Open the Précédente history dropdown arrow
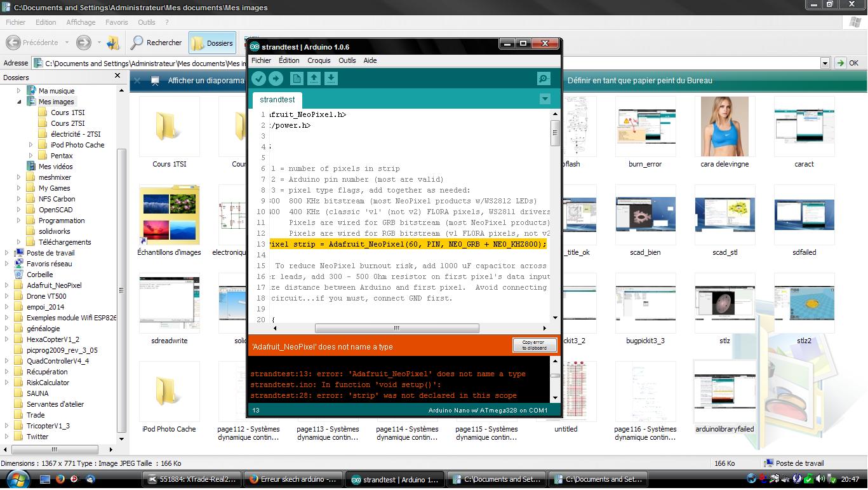The height and width of the screenshot is (490, 868). point(67,43)
